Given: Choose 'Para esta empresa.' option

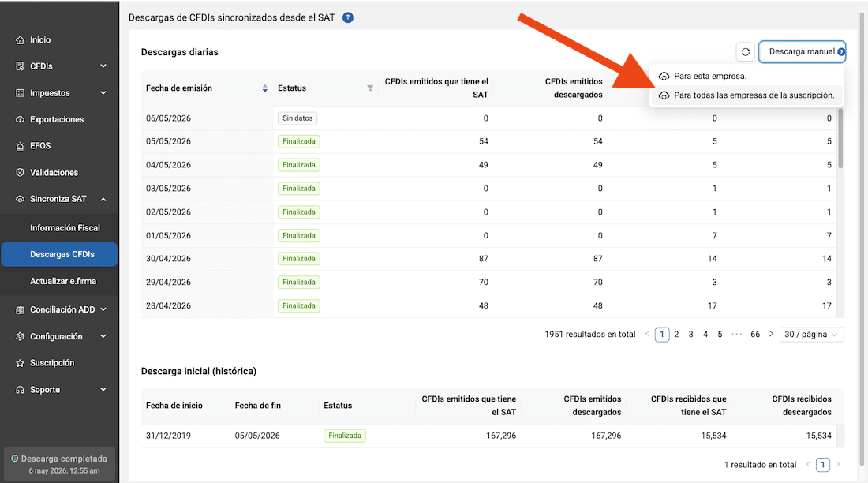Looking at the screenshot, I should [x=746, y=77].
